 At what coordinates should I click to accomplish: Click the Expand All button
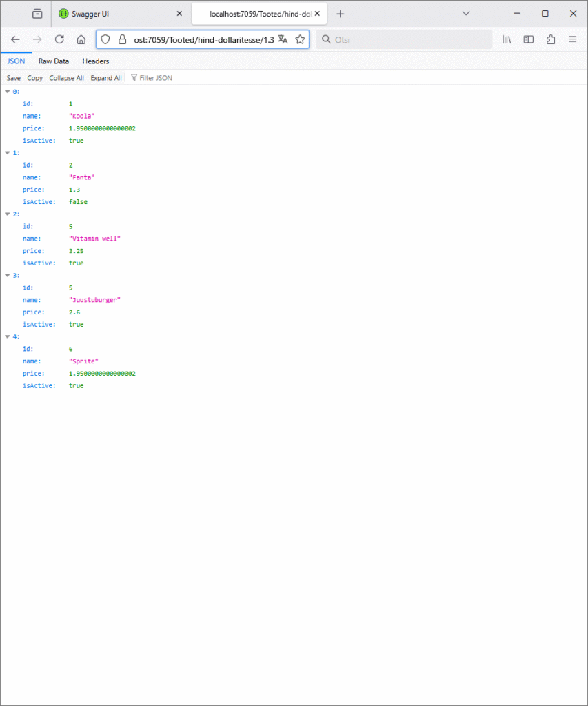pyautogui.click(x=106, y=78)
